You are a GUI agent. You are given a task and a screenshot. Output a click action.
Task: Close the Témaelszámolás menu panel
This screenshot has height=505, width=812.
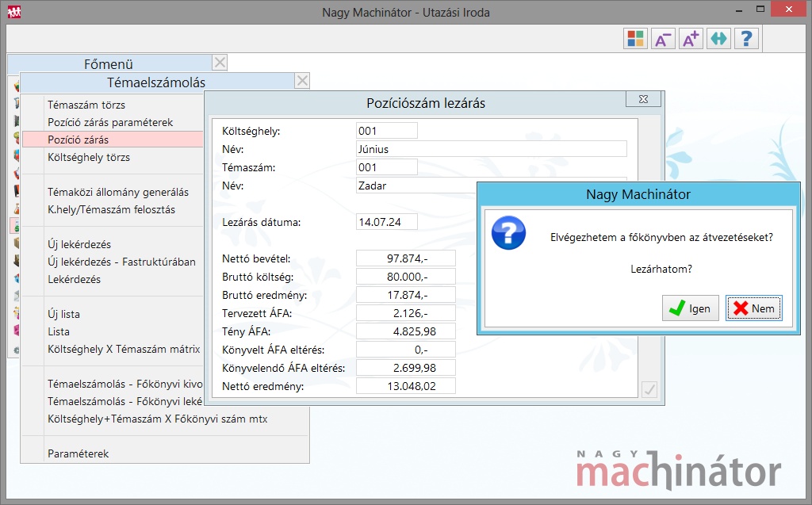(302, 81)
